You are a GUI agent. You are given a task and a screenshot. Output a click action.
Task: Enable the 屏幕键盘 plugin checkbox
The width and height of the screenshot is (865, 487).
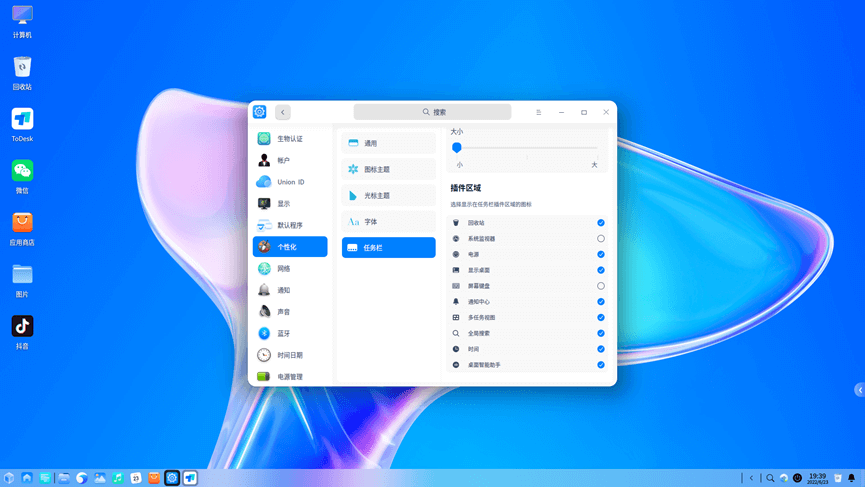[x=601, y=286]
